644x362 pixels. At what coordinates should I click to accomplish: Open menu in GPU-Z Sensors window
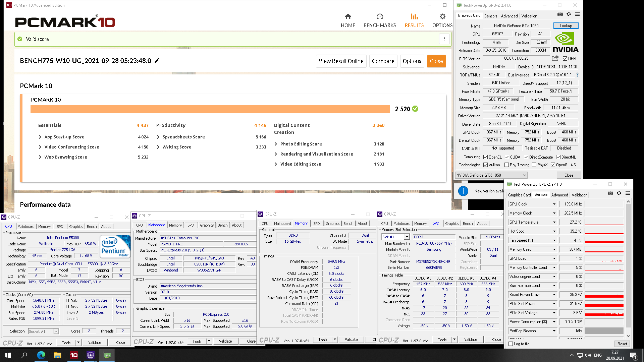pyautogui.click(x=628, y=193)
